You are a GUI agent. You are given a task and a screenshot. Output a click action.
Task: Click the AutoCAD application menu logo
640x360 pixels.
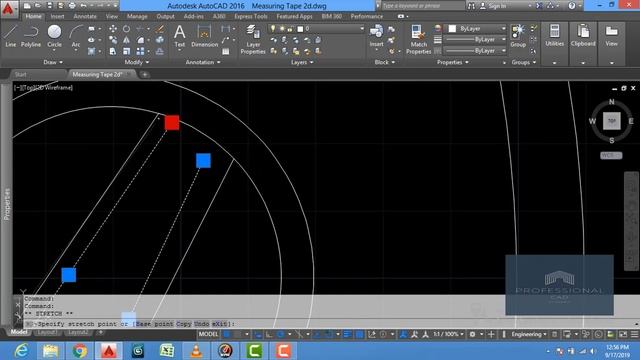pyautogui.click(x=8, y=8)
